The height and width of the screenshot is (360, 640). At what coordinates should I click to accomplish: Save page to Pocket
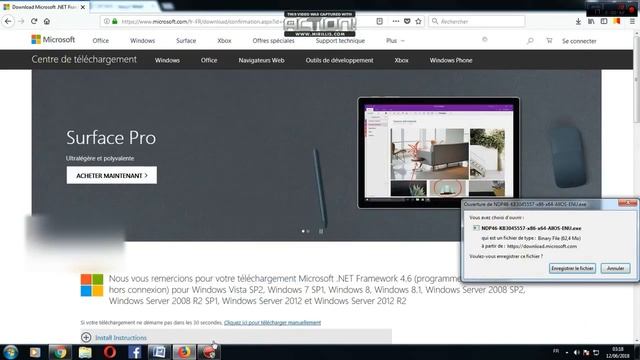(407, 21)
